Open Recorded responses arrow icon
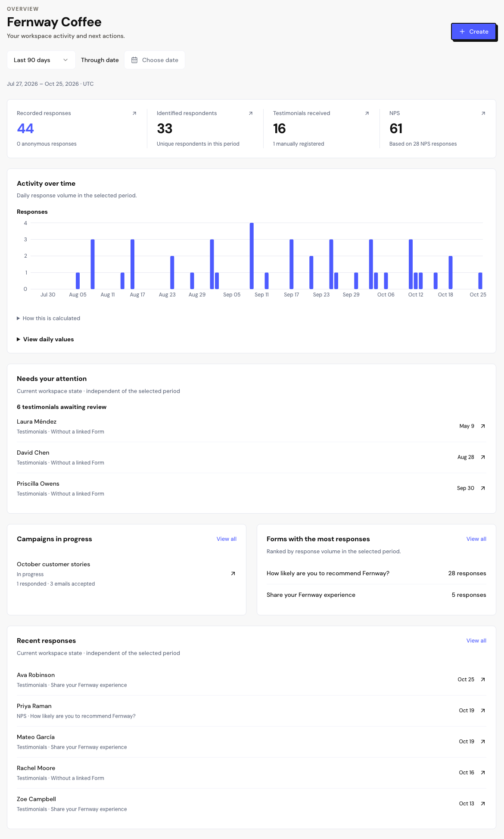The height and width of the screenshot is (839, 504). pos(134,113)
